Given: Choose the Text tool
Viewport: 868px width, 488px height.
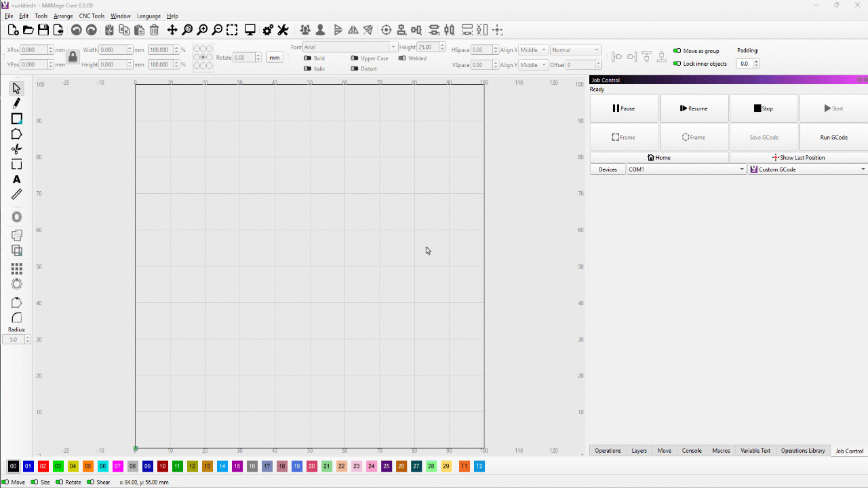Looking at the screenshot, I should 17,180.
